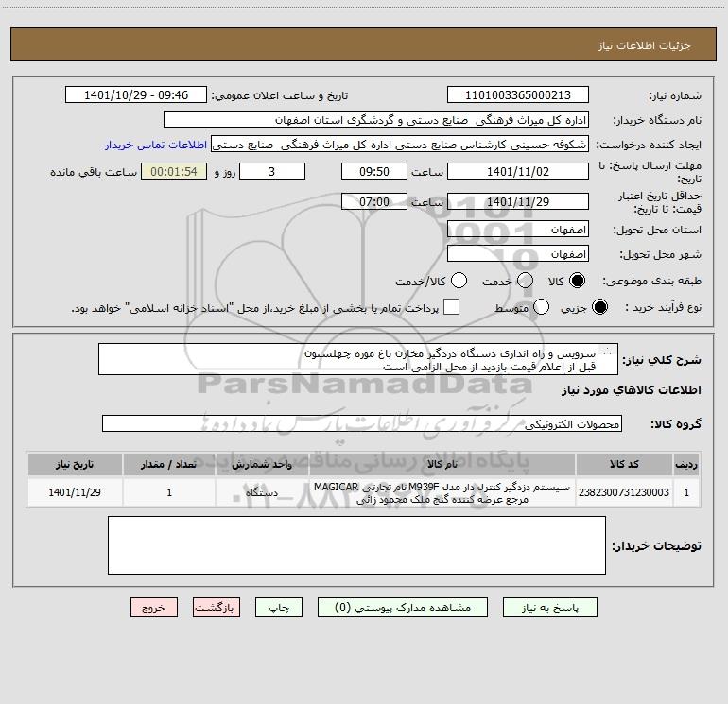Viewport: 728px width, 704px height.
Task: Open مشاهده مدارک پیوستی (0) button
Action: pos(403,608)
